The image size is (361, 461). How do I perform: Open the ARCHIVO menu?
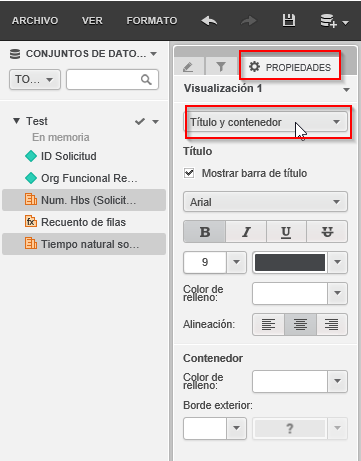(35, 21)
